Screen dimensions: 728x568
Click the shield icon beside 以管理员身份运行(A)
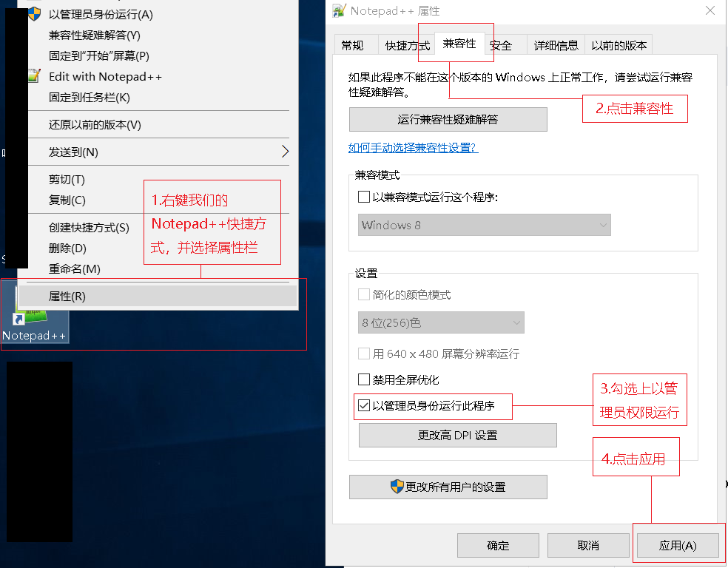(34, 14)
